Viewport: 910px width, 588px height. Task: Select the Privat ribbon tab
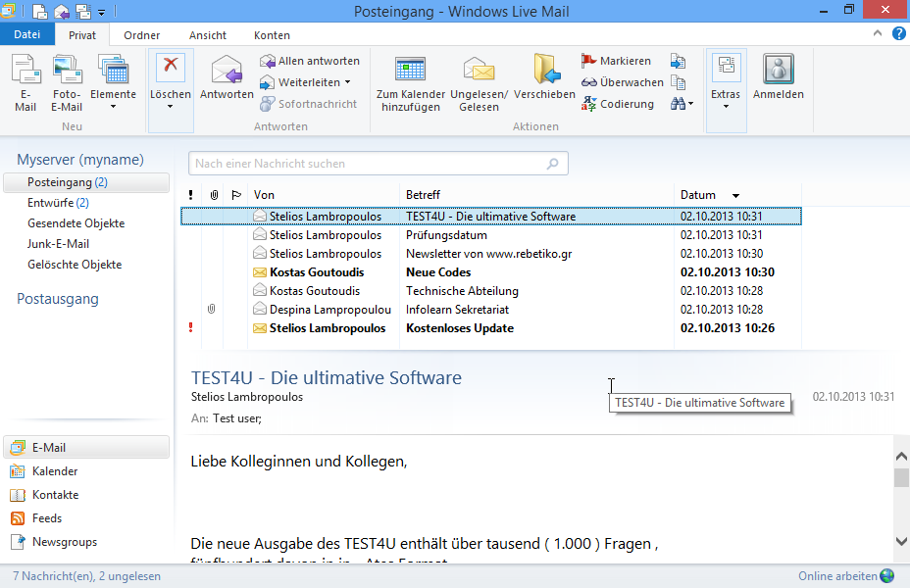(x=81, y=35)
